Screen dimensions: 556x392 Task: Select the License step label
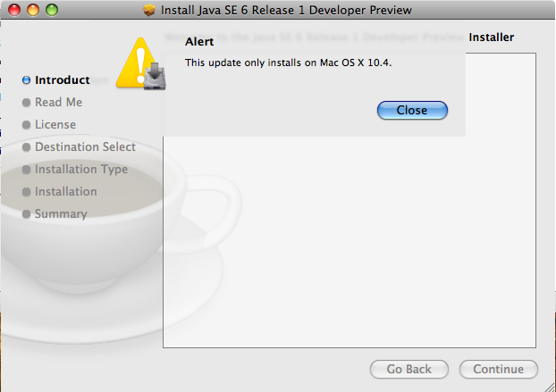tap(55, 125)
